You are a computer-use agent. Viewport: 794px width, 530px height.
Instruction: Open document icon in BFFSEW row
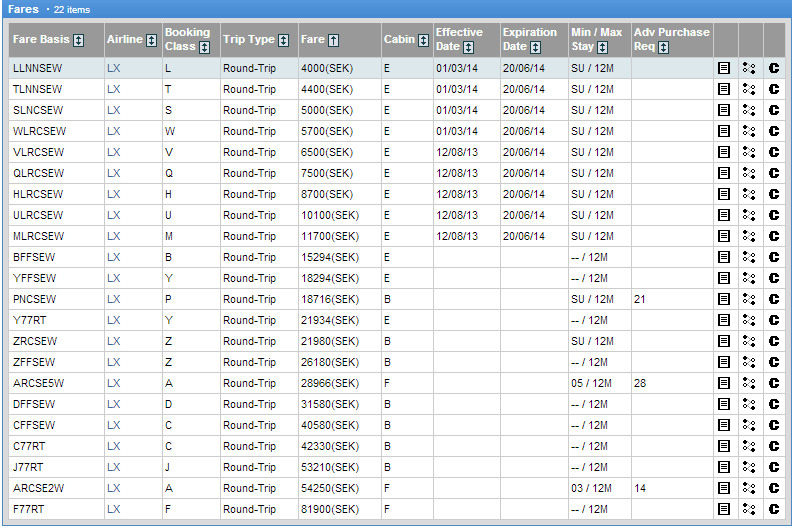(x=724, y=257)
